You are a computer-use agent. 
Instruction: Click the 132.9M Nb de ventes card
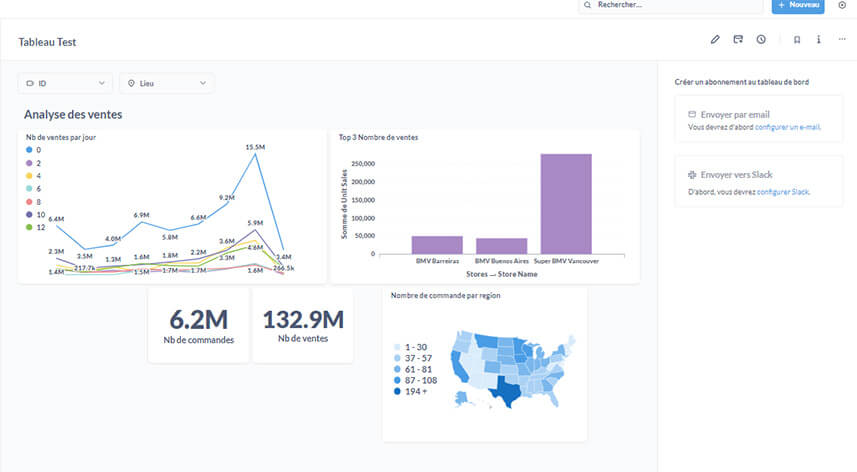[x=303, y=326]
